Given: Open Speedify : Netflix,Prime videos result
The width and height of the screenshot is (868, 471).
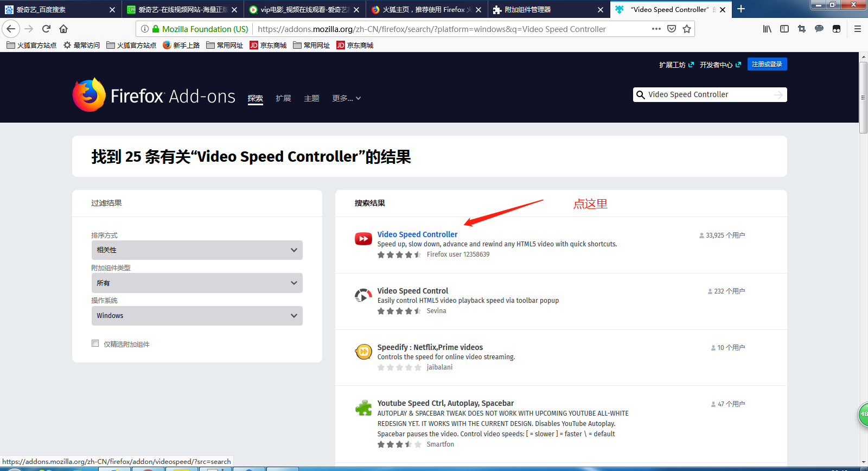Looking at the screenshot, I should [x=430, y=347].
